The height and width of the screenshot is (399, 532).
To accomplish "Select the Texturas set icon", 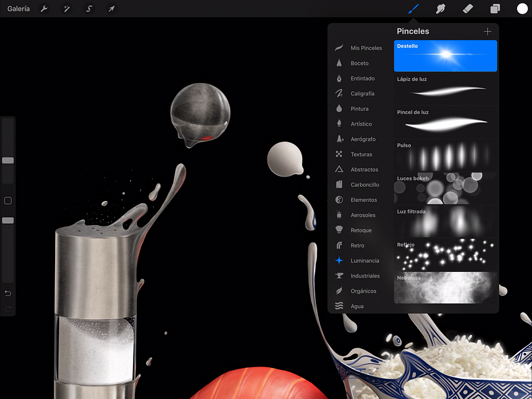I will (x=339, y=154).
